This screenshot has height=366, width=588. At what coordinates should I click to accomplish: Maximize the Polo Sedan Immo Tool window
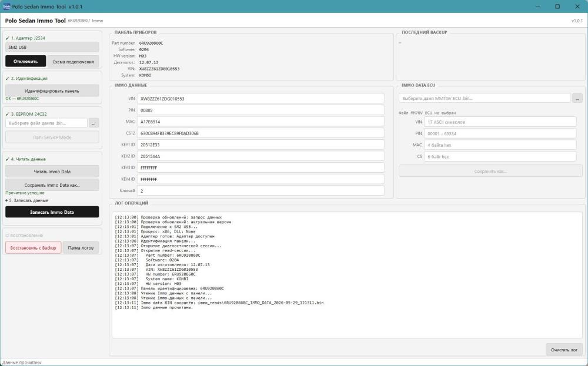pos(557,6)
